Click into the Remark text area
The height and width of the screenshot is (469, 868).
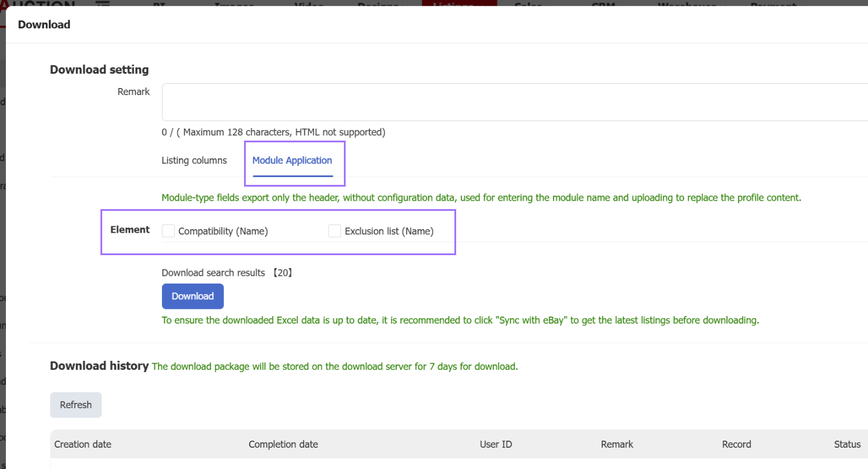pyautogui.click(x=515, y=102)
